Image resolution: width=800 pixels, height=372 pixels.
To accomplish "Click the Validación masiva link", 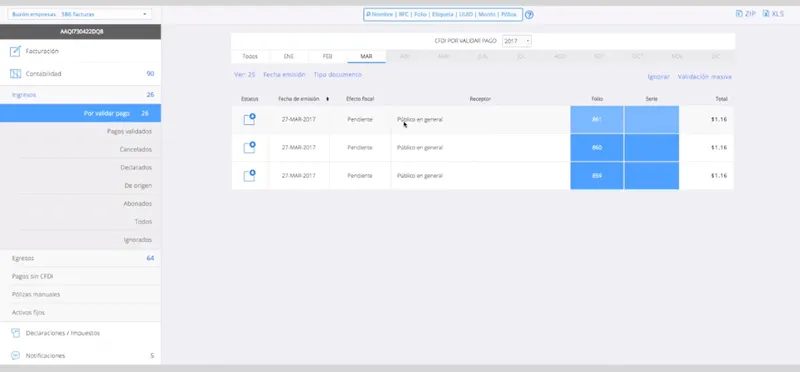I will (705, 77).
